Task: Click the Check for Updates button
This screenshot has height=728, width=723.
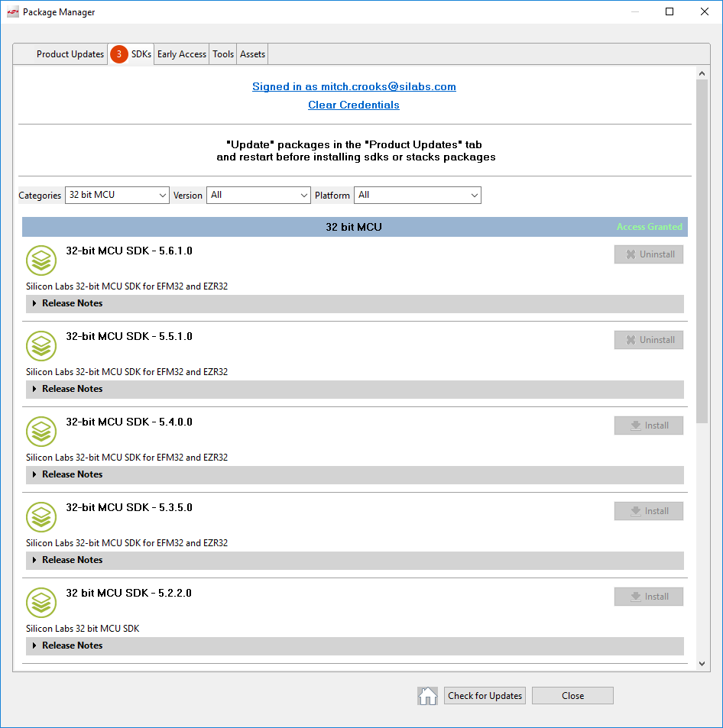Action: pos(485,695)
